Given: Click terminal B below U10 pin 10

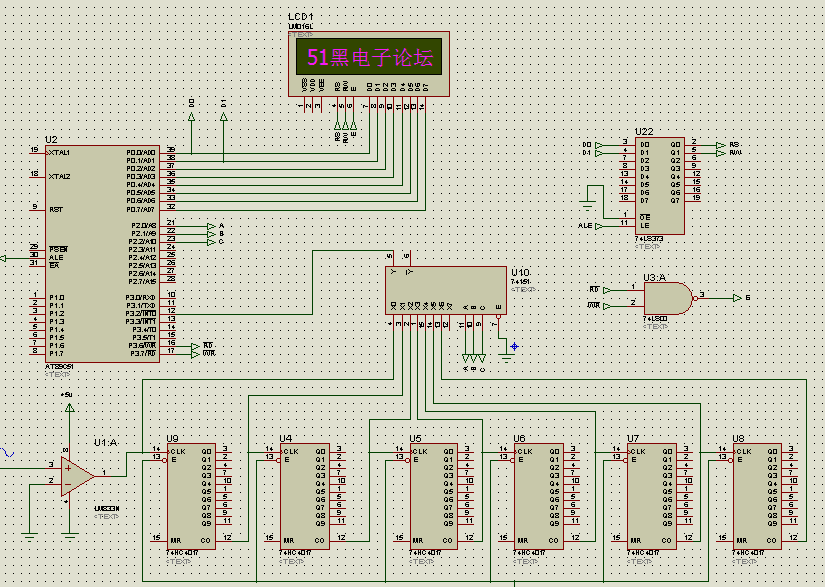Looking at the screenshot, I should pos(474,358).
